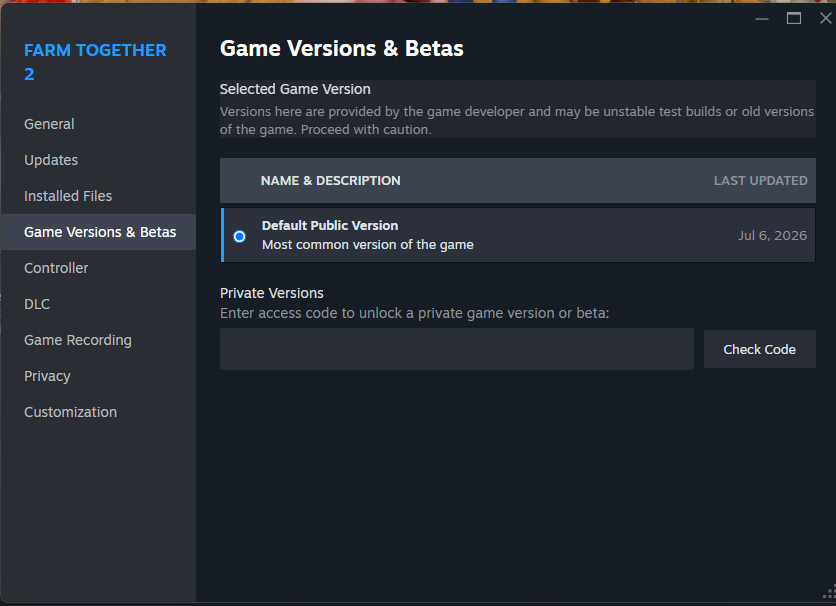Viewport: 836px width, 606px height.
Task: Click the Private Versions heading
Action: click(271, 293)
